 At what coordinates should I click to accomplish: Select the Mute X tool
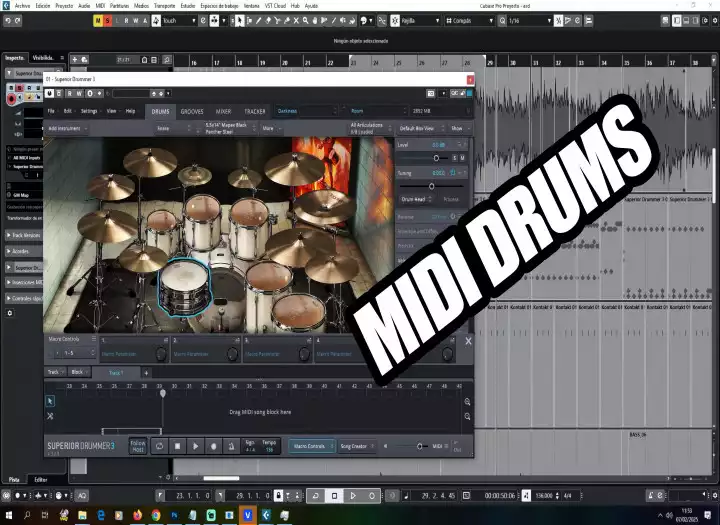(296, 21)
